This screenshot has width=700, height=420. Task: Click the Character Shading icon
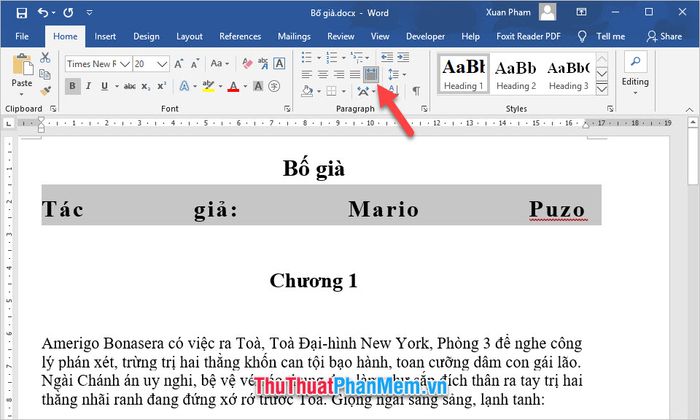click(258, 86)
